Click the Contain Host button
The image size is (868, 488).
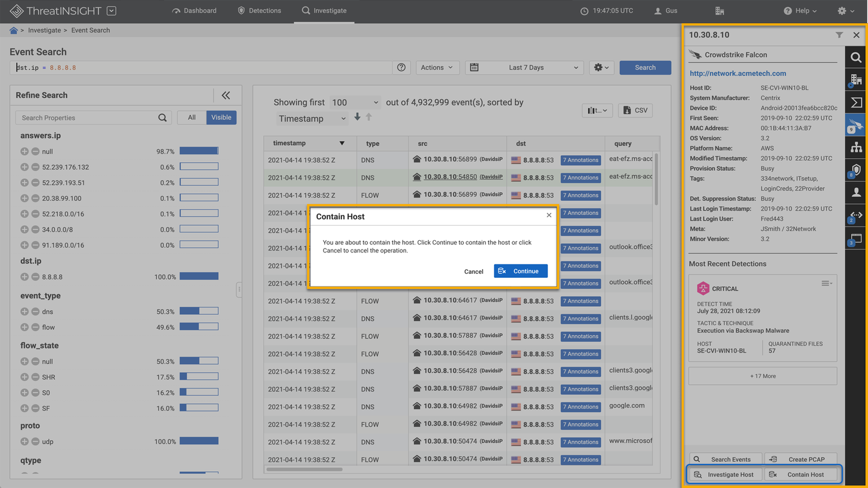point(802,475)
